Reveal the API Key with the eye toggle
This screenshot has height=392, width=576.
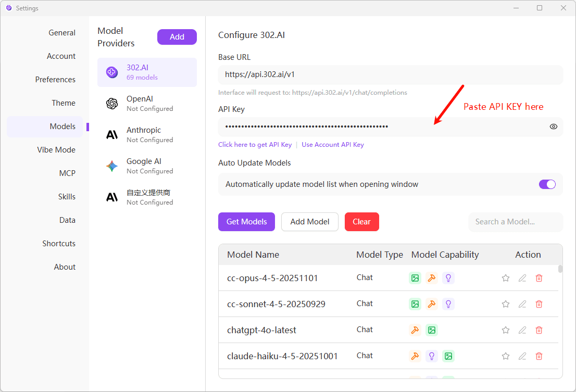pyautogui.click(x=553, y=127)
